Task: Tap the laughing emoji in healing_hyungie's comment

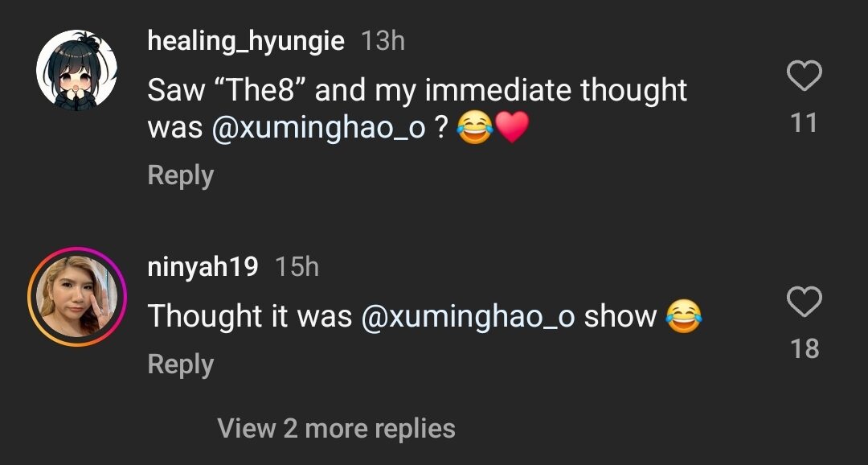Action: coord(475,129)
